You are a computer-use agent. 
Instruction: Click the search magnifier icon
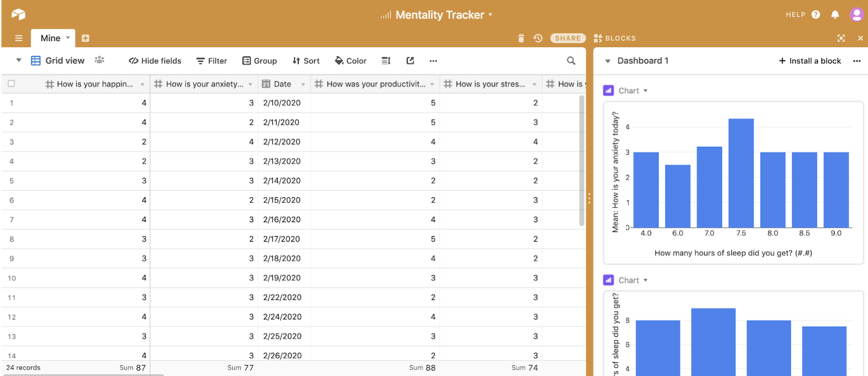(x=571, y=61)
